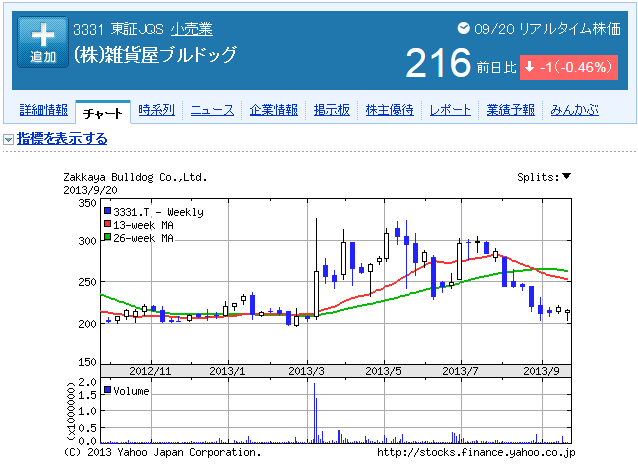Click the red down-arrow change badge
Viewport: 638px width, 464px height.
pos(569,67)
